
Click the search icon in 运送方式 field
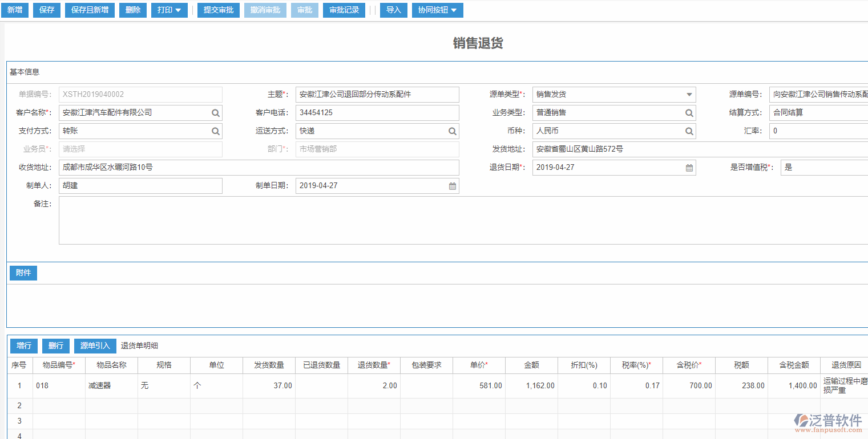point(452,131)
